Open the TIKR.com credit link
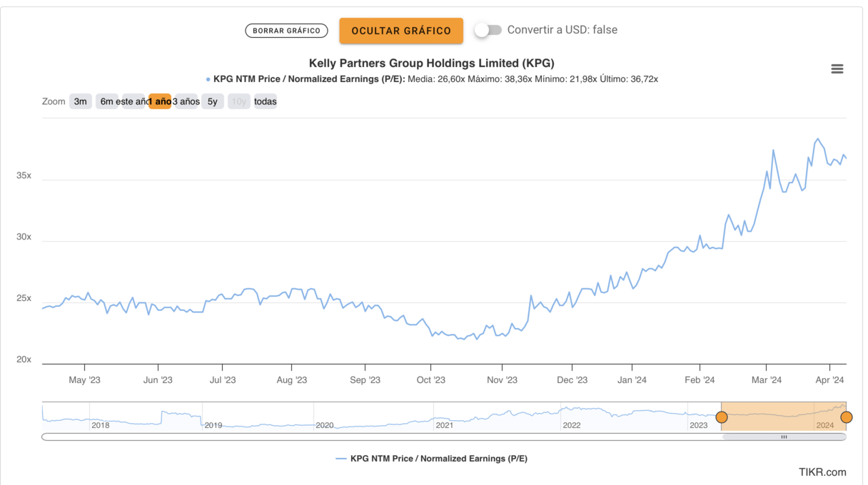 click(x=822, y=471)
